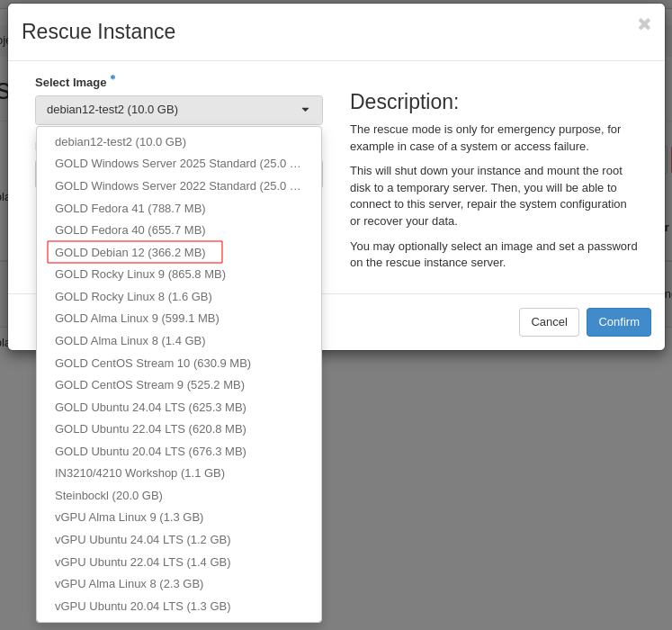Select GOLD Rocky Linux 9 image

point(179,274)
